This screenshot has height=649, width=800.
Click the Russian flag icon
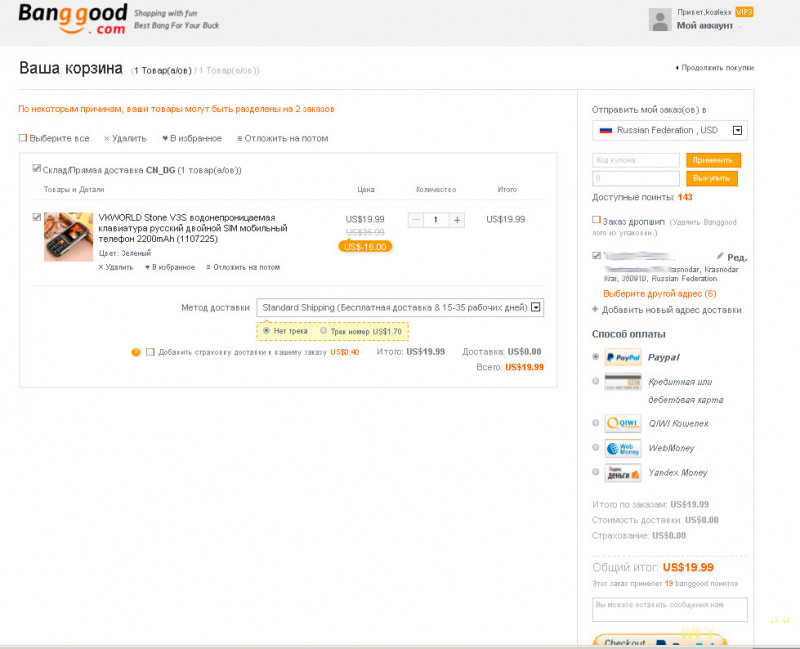[606, 131]
